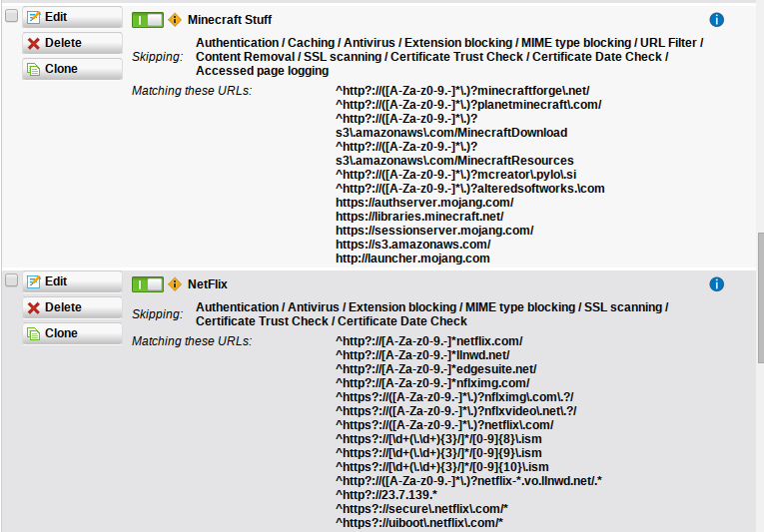Screen dimensions: 764x532
Task: Tick the checkbox for Minecraft Stuff rule
Action: coord(12,16)
